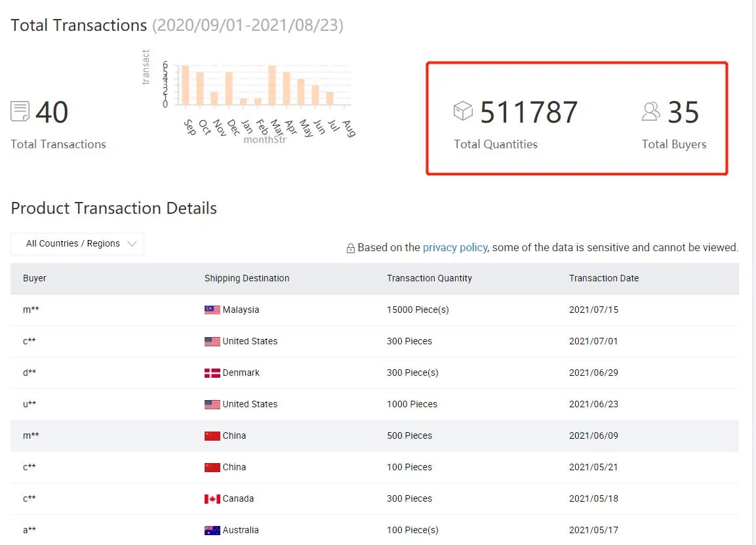
Task: Click the Total Transactions document icon
Action: (20, 111)
